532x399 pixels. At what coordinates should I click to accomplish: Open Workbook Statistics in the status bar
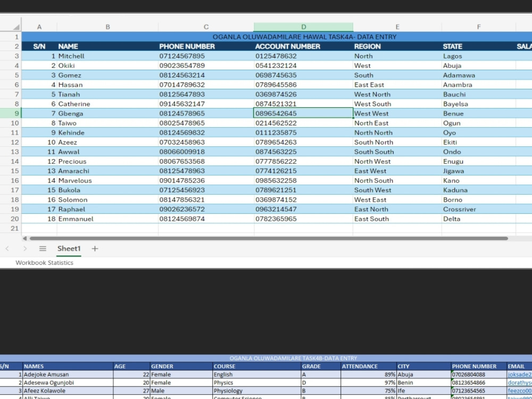tap(45, 263)
